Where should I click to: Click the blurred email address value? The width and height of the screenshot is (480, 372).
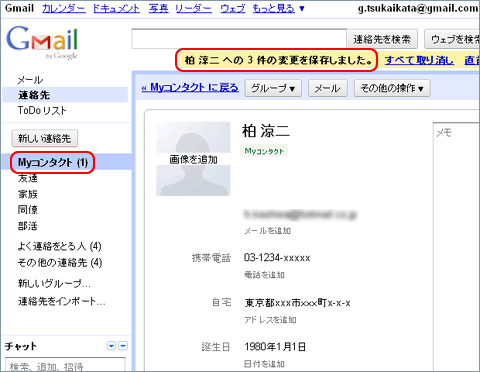(x=300, y=215)
